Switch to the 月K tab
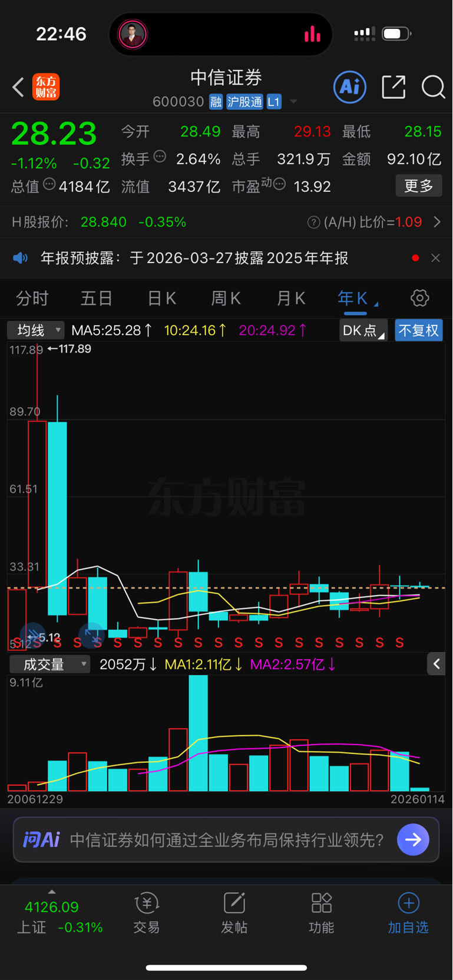453x980 pixels. [x=291, y=298]
